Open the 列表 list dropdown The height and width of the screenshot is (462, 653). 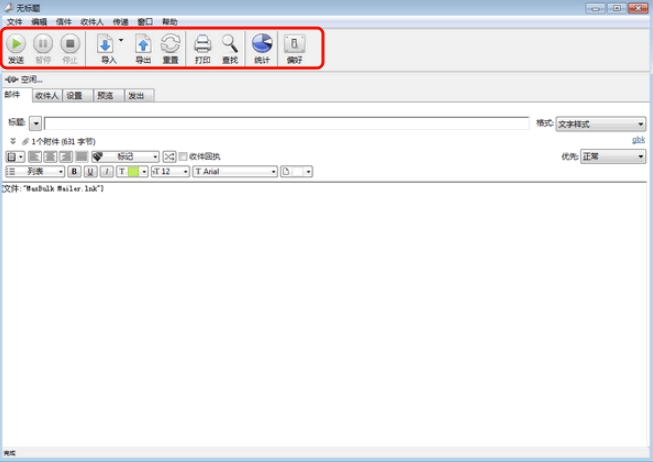(x=35, y=171)
